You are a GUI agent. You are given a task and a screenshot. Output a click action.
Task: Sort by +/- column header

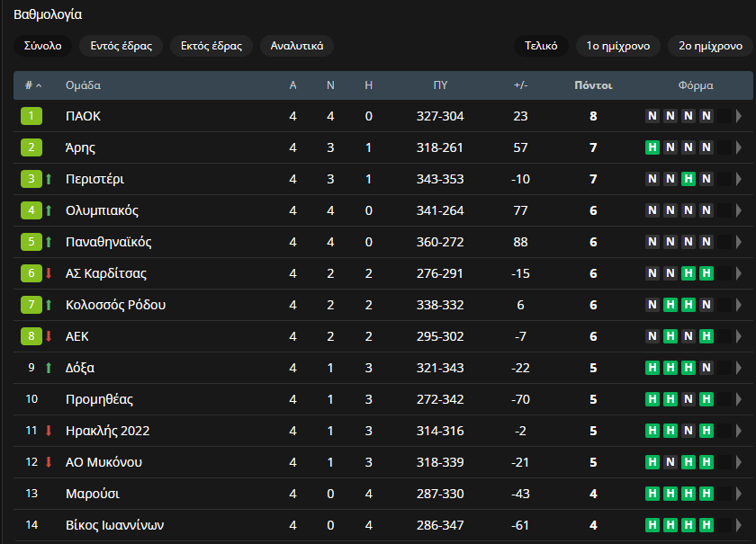(520, 85)
